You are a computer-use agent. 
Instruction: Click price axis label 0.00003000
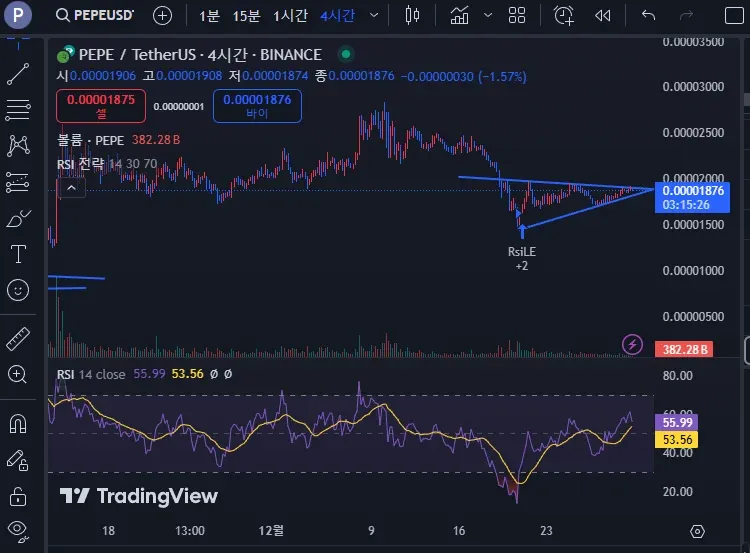click(x=693, y=87)
